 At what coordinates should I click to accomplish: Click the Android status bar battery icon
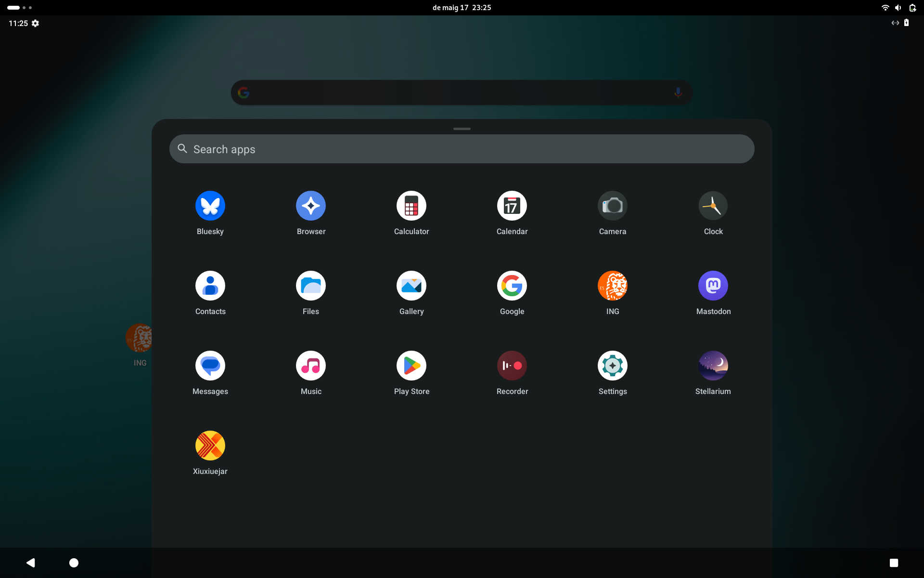pyautogui.click(x=907, y=23)
